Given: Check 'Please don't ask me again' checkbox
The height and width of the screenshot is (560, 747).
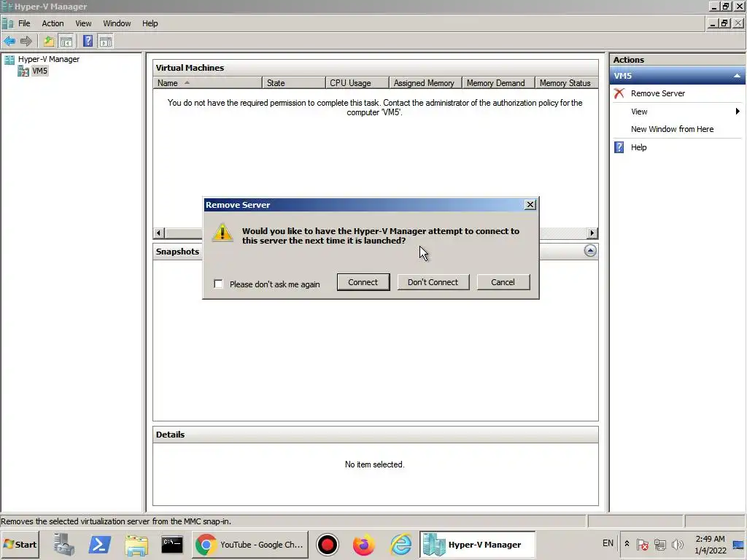Looking at the screenshot, I should click(x=218, y=284).
